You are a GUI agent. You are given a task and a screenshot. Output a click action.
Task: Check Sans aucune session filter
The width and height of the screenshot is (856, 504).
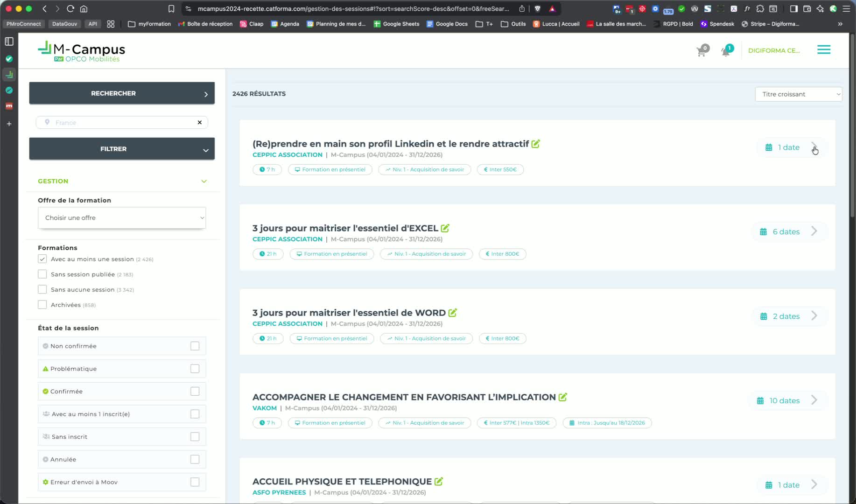pos(42,289)
